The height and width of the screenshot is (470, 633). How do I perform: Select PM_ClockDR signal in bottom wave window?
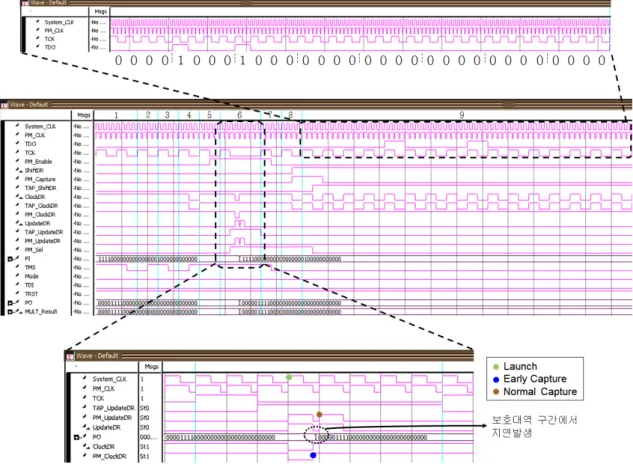point(109,457)
